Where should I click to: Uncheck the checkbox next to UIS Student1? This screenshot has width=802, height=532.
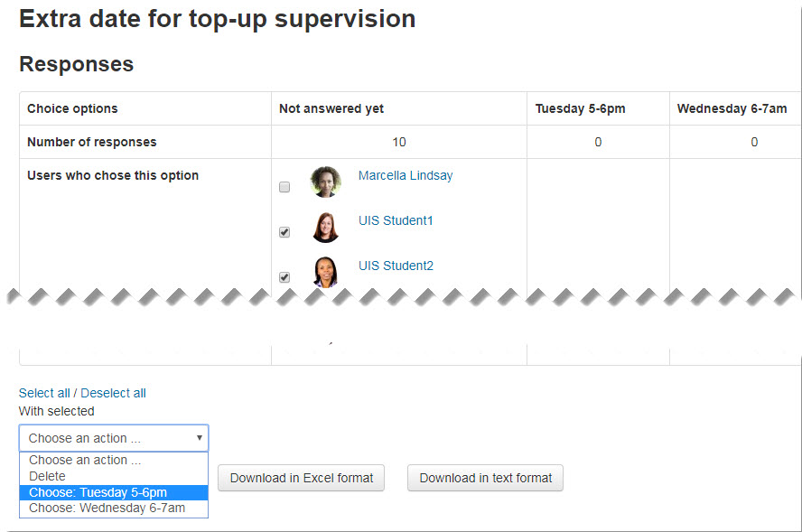[284, 232]
